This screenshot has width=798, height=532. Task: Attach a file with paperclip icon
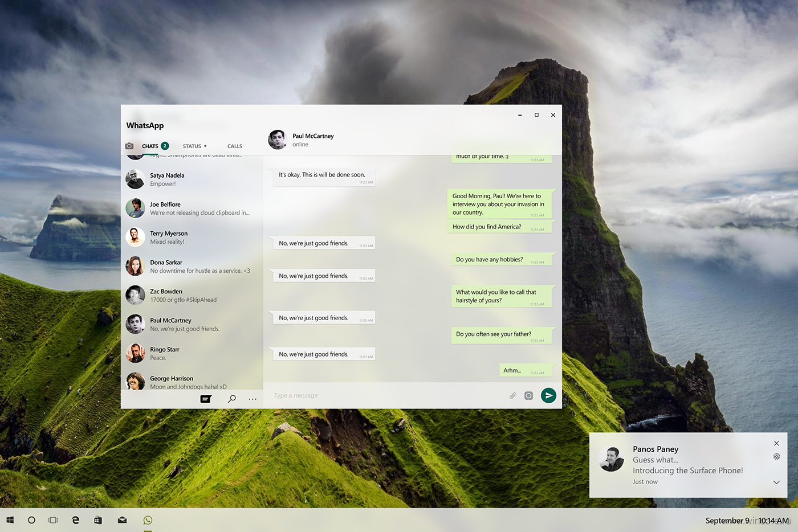coord(512,395)
